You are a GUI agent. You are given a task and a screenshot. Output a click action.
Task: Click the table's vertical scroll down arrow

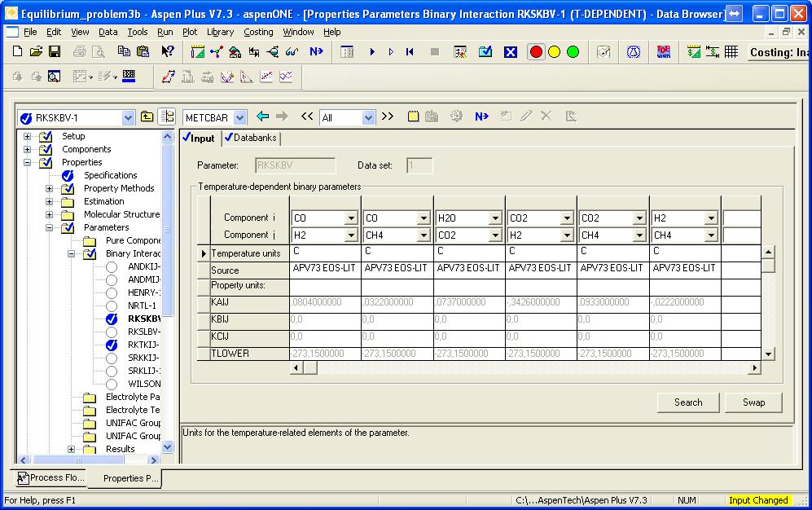pos(768,354)
